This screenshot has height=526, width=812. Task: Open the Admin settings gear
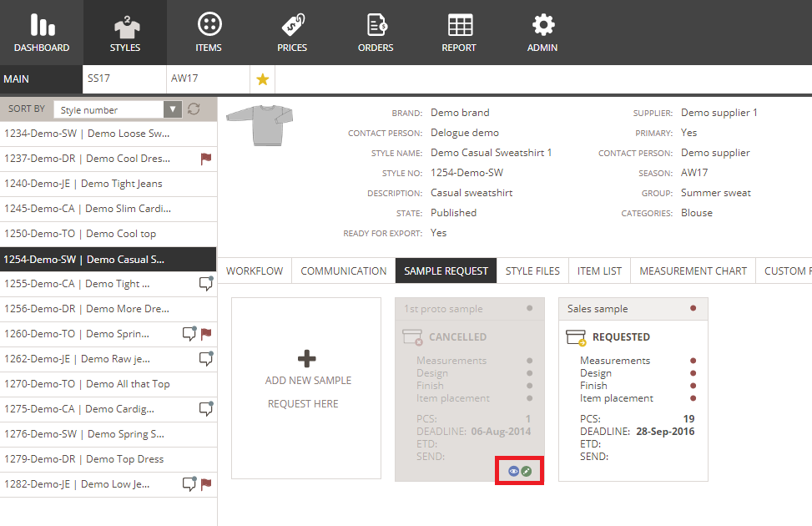click(x=542, y=33)
